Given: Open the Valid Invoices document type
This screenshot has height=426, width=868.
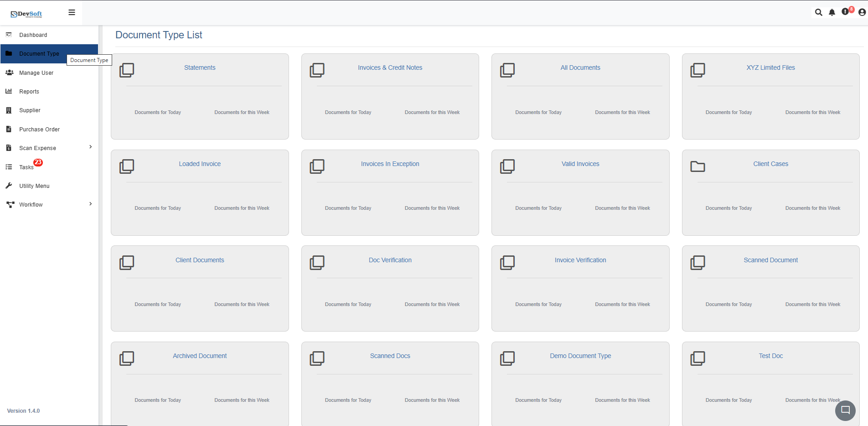Looking at the screenshot, I should (580, 164).
